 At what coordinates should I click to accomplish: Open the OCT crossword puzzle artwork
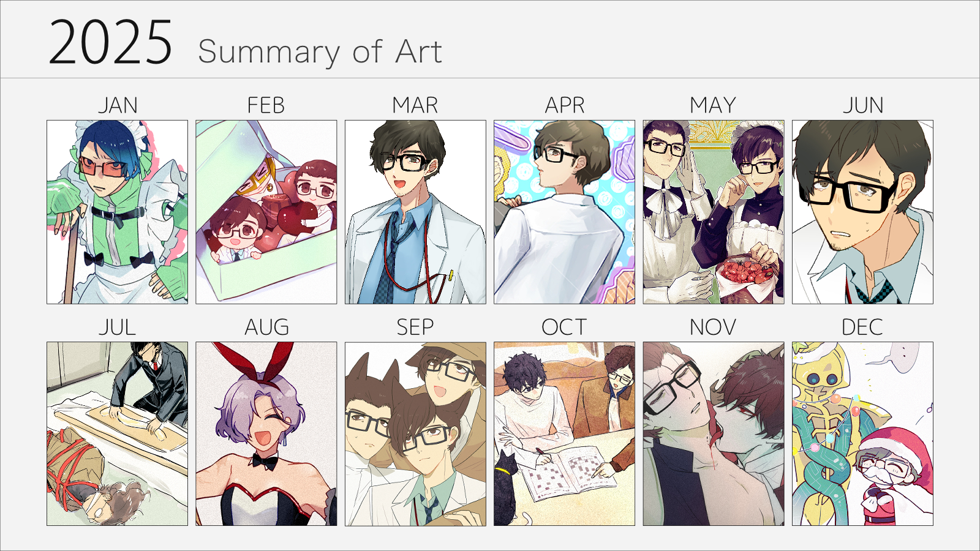click(x=564, y=433)
